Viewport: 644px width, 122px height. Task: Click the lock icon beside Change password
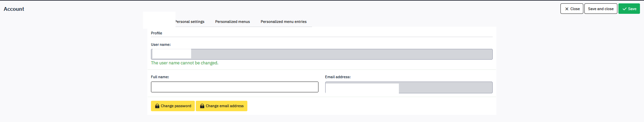tap(157, 106)
